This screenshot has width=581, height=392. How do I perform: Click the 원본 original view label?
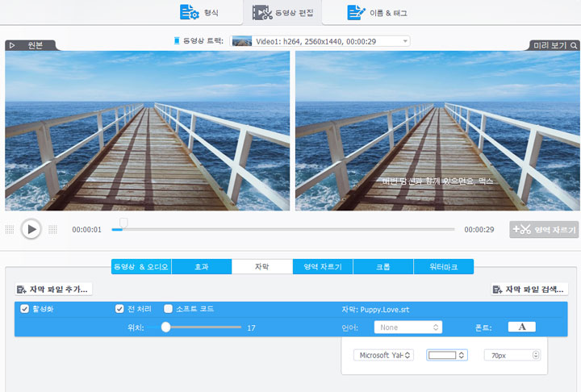[x=36, y=46]
